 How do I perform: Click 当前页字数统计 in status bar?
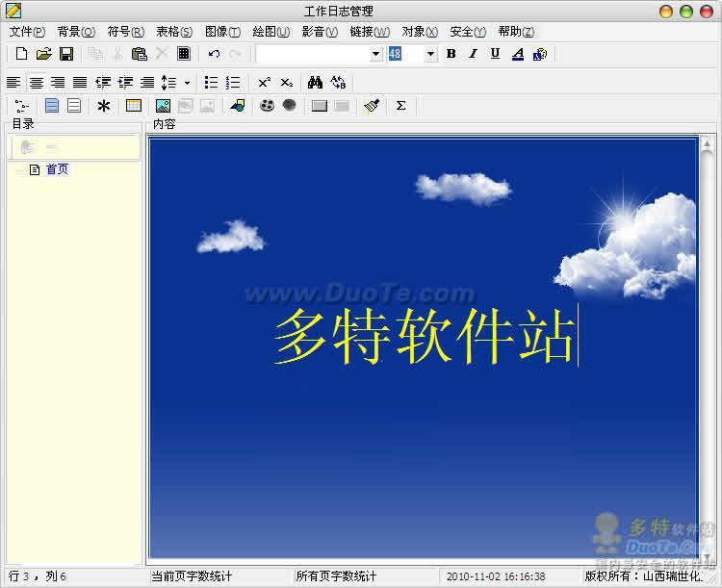192,576
